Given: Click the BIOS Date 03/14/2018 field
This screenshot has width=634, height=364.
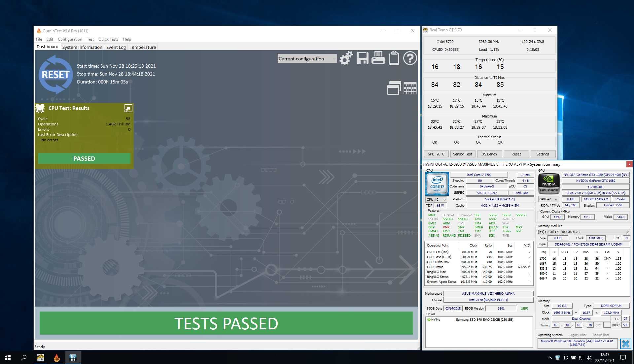Looking at the screenshot, I should tap(453, 308).
